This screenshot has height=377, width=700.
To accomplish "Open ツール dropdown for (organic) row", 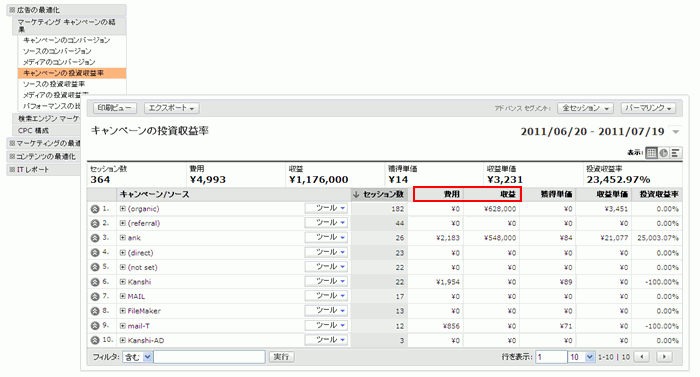I will pyautogui.click(x=326, y=209).
